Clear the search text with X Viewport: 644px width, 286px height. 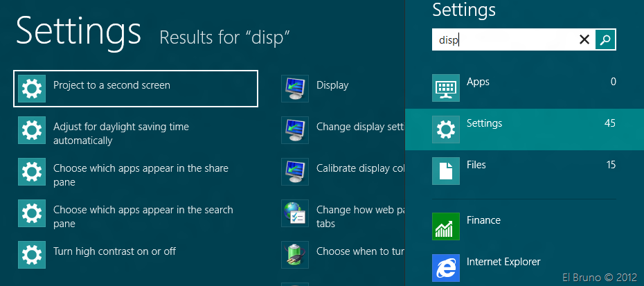[x=584, y=40]
